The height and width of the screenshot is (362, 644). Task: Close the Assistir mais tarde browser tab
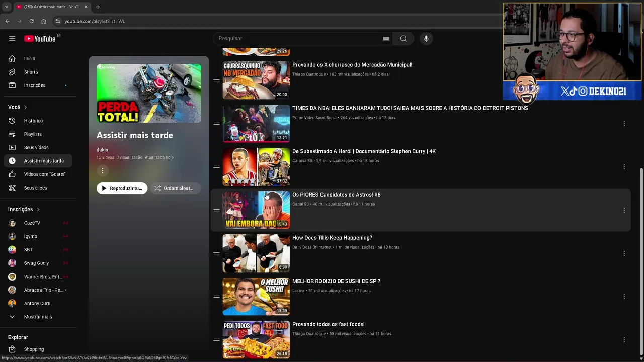coord(86,7)
